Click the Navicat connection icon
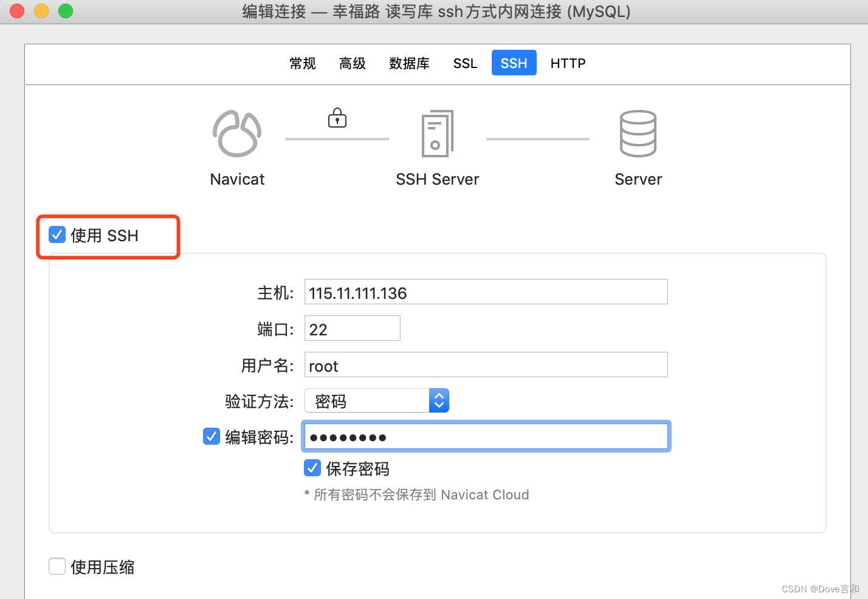The width and height of the screenshot is (868, 599). (237, 134)
